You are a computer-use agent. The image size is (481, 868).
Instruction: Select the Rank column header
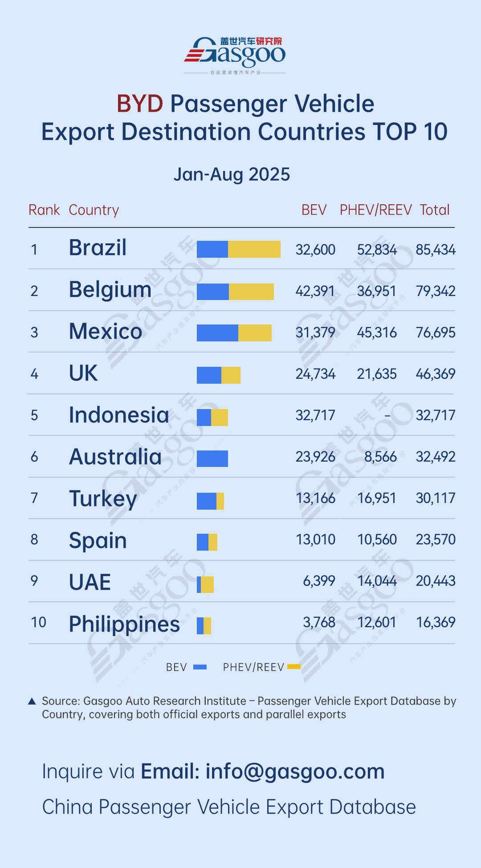pyautogui.click(x=44, y=210)
